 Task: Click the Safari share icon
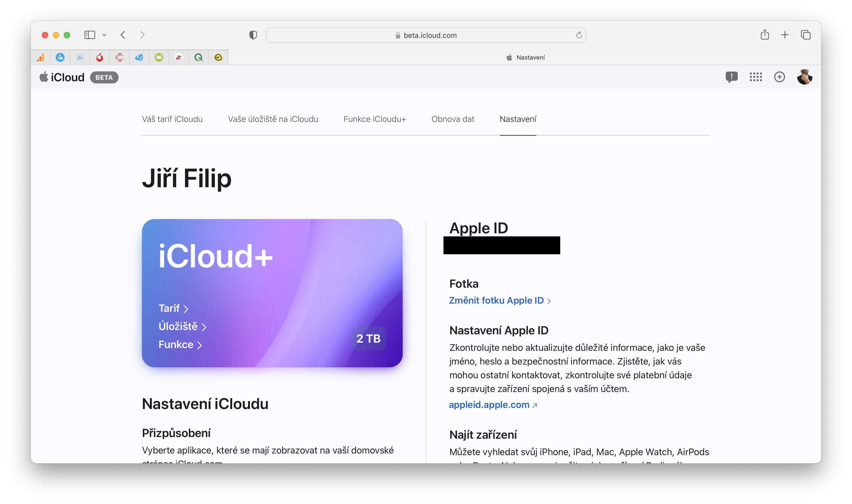[764, 35]
